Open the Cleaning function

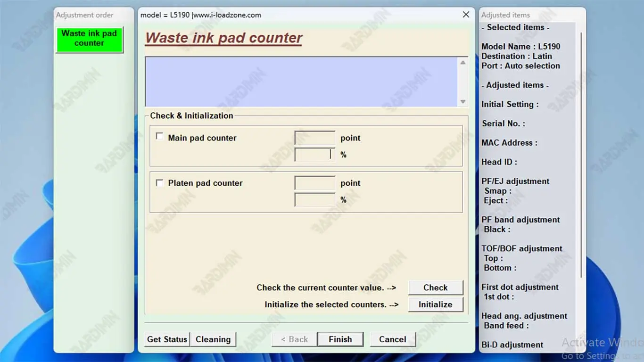(213, 339)
